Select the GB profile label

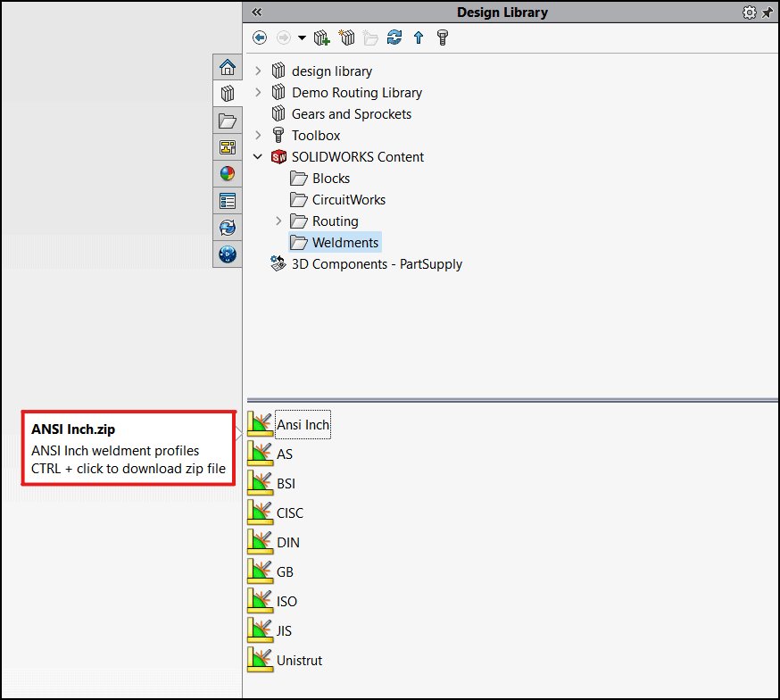pos(285,571)
